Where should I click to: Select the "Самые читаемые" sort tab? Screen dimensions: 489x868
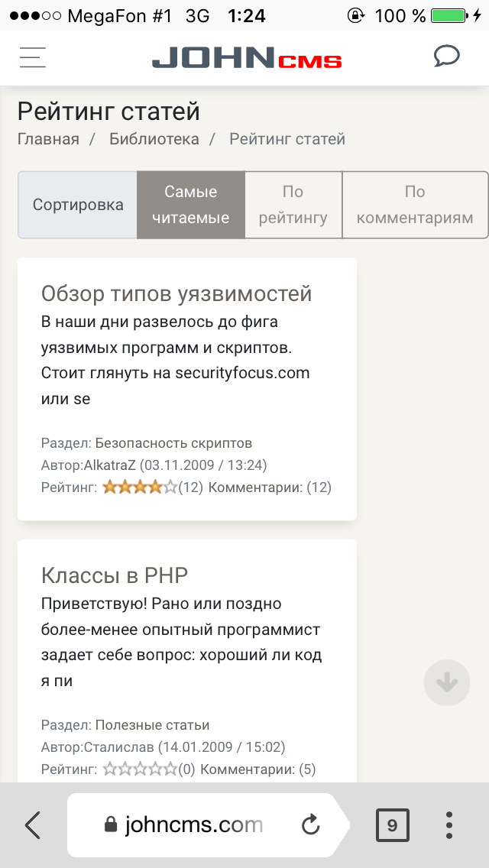(x=191, y=205)
